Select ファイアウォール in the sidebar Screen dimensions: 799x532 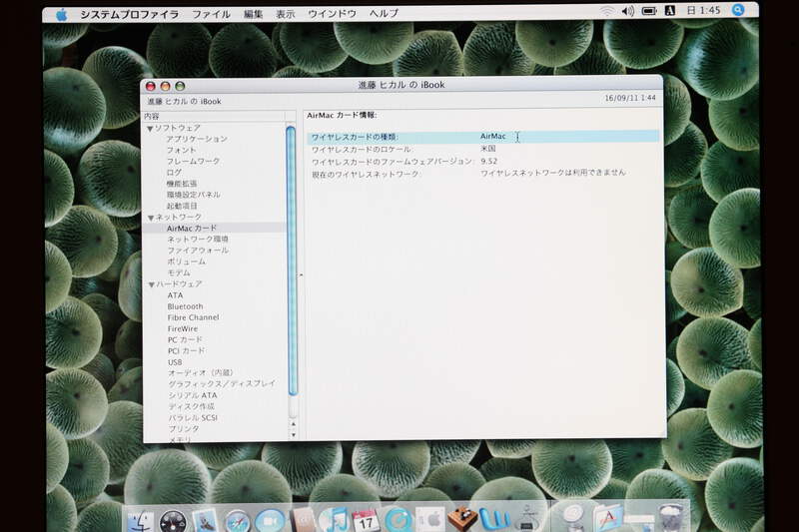[198, 251]
